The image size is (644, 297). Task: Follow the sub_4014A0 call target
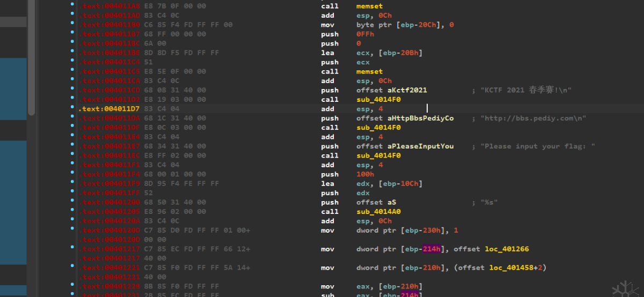(378, 212)
